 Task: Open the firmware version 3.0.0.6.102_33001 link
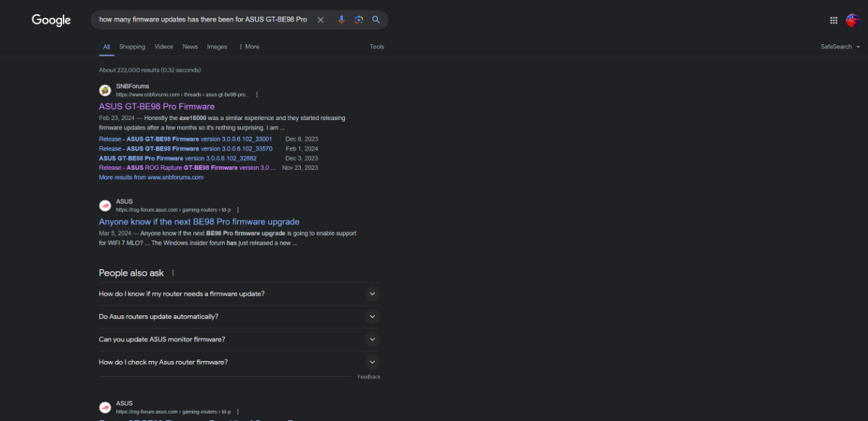(x=185, y=139)
